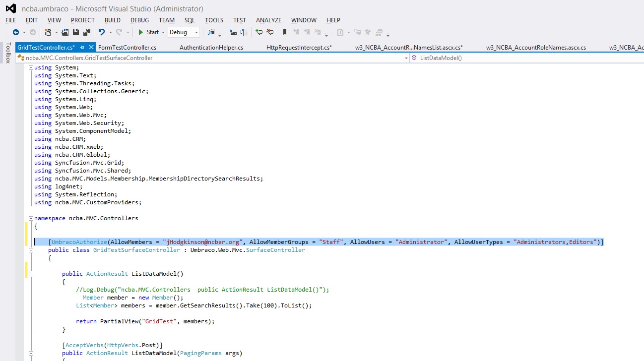Click the UmbracoAuthorize attribute text

(79, 242)
